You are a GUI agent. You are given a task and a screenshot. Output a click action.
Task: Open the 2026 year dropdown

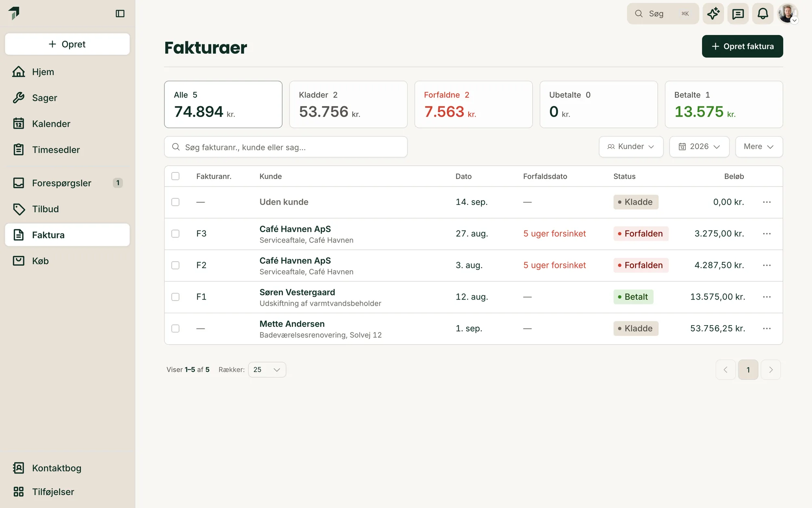pos(699,147)
